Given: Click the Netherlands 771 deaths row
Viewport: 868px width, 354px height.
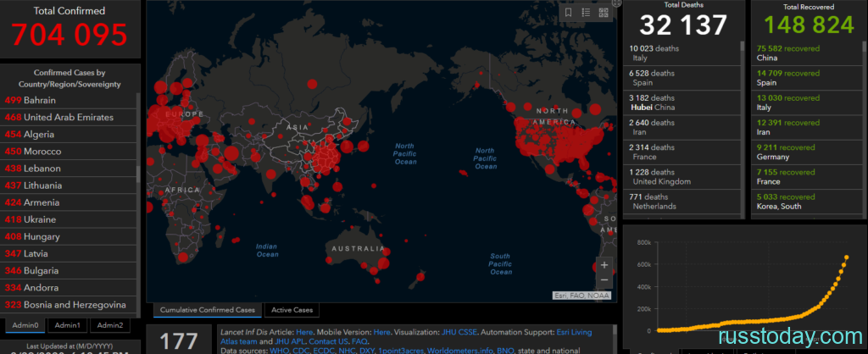Looking at the screenshot, I should (x=682, y=202).
